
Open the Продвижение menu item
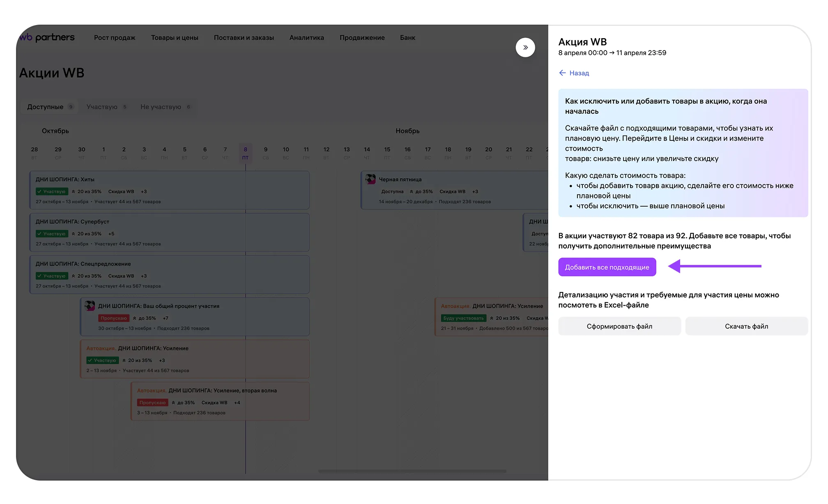(362, 38)
